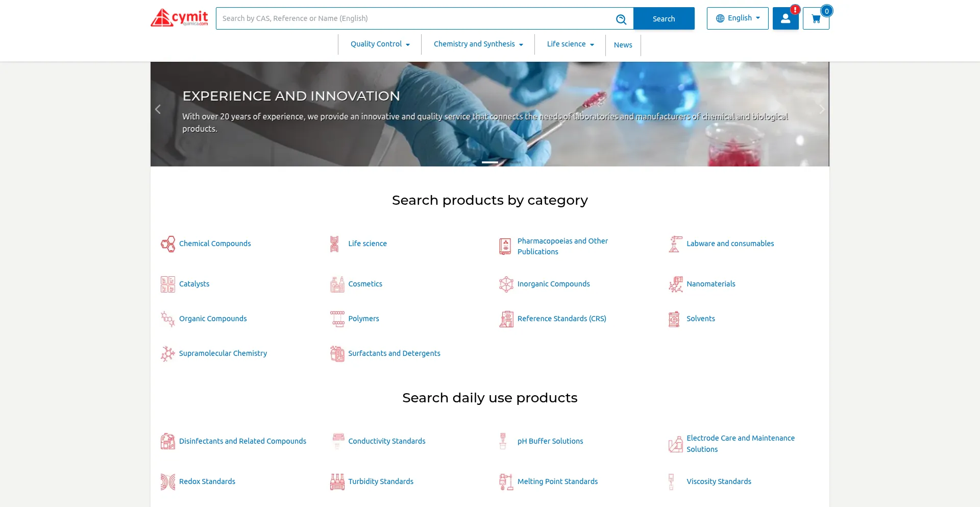Image resolution: width=980 pixels, height=507 pixels.
Task: Advance to next carousel slide arrow
Action: pos(821,109)
